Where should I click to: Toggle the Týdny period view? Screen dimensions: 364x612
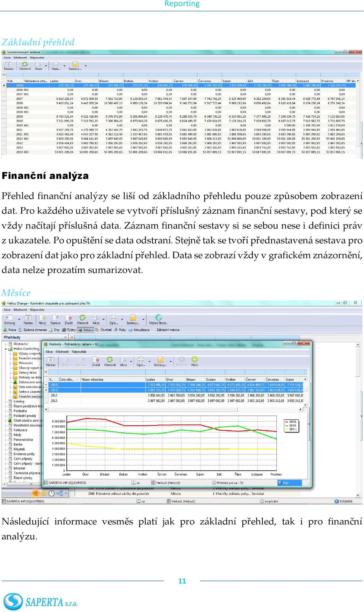coord(69,330)
